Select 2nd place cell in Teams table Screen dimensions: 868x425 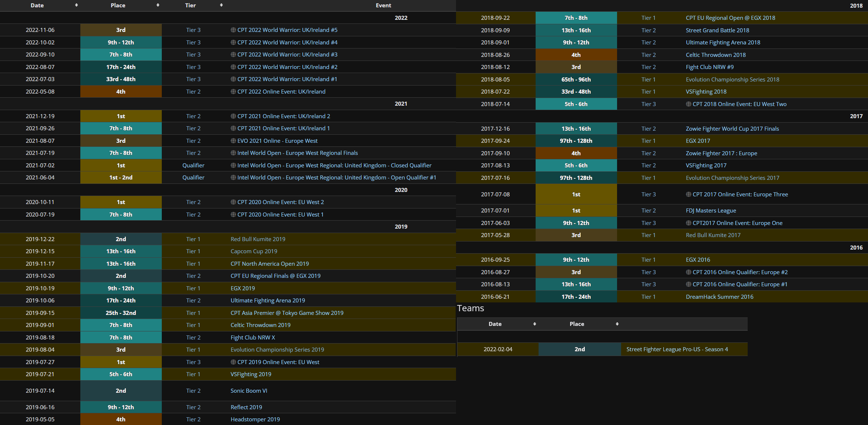click(580, 349)
